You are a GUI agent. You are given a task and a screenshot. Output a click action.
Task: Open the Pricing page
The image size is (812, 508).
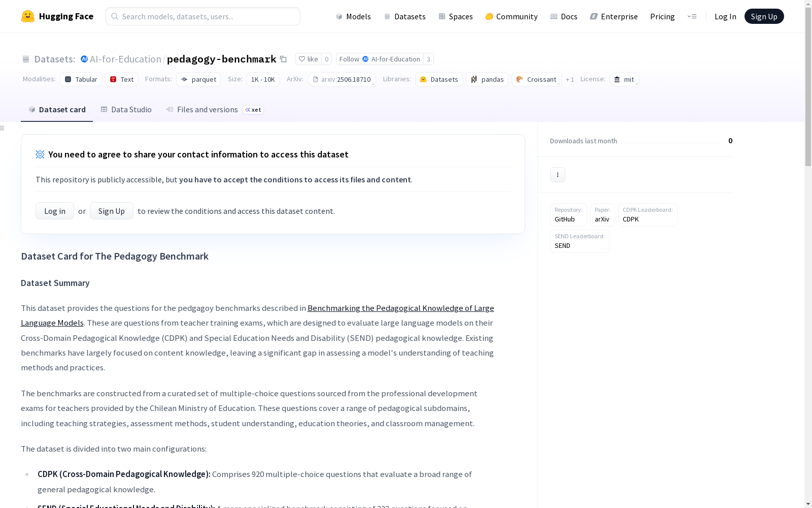click(x=662, y=16)
